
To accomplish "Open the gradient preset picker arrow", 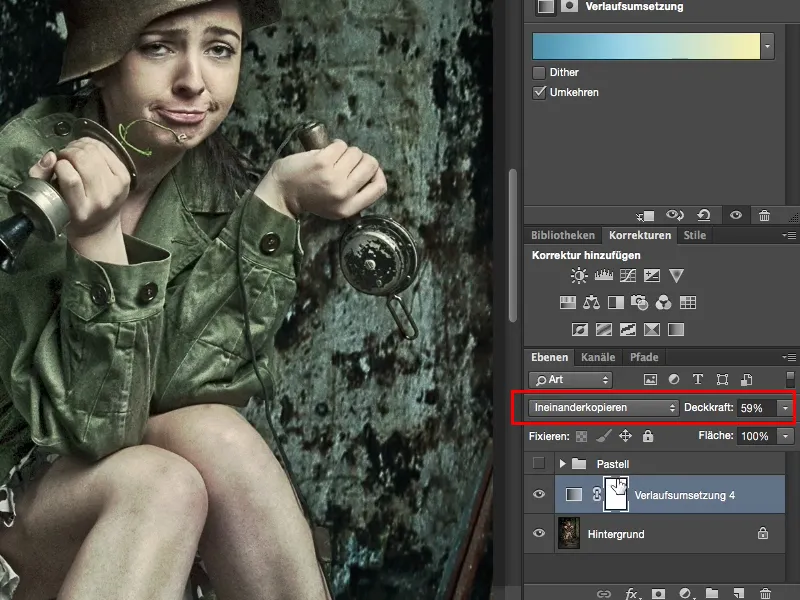I will tap(768, 45).
